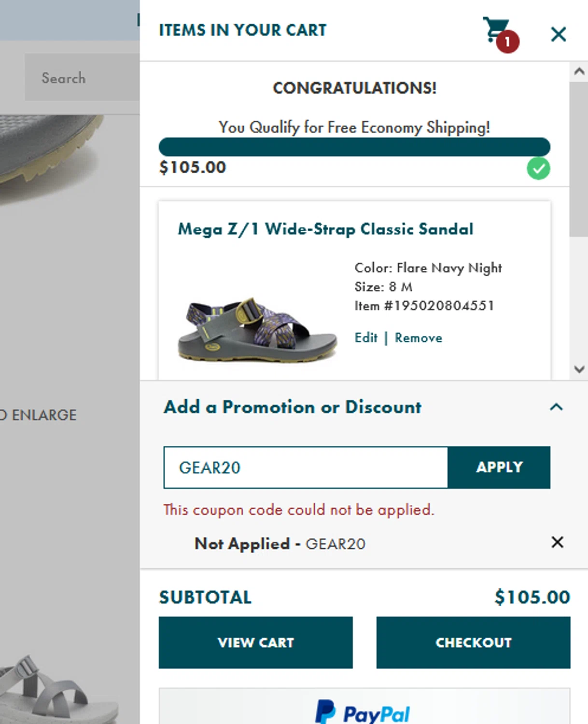Image resolution: width=588 pixels, height=724 pixels.
Task: Click the free shipping progress bar
Action: click(354, 147)
